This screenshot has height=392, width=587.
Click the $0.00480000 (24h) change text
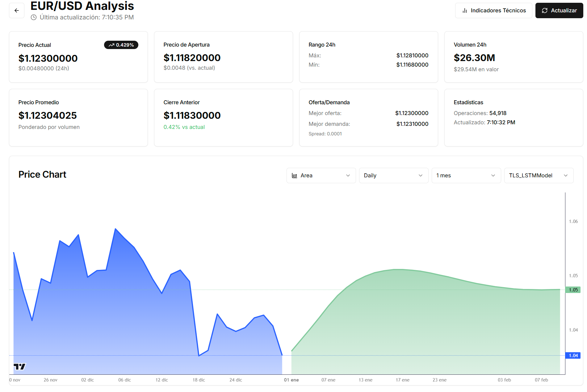(x=44, y=68)
